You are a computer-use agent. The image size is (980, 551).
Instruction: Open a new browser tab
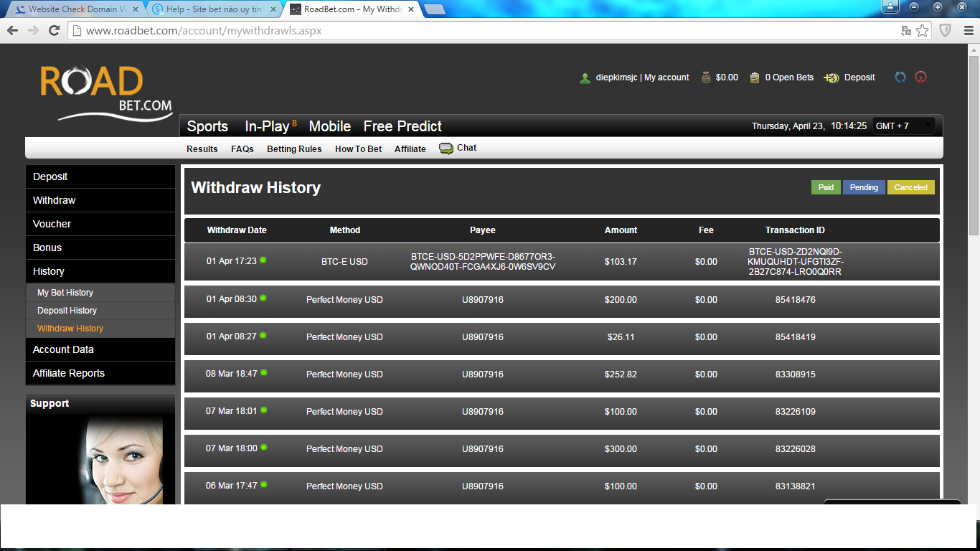coord(435,9)
